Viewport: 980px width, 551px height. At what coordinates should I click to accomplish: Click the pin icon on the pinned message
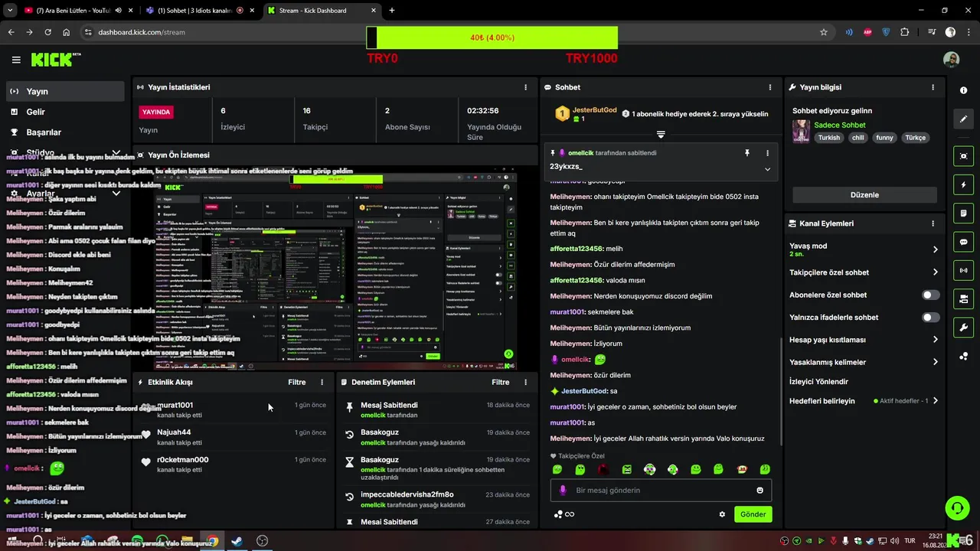(x=747, y=153)
